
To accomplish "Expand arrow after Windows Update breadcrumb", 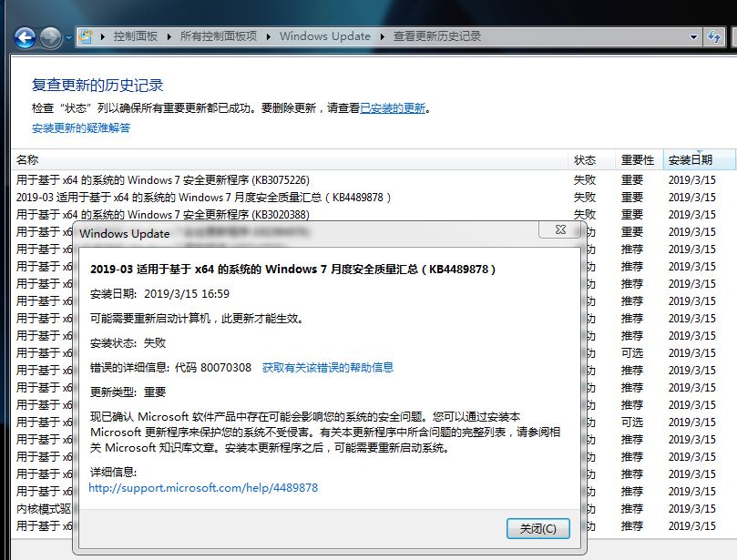I will (x=382, y=36).
